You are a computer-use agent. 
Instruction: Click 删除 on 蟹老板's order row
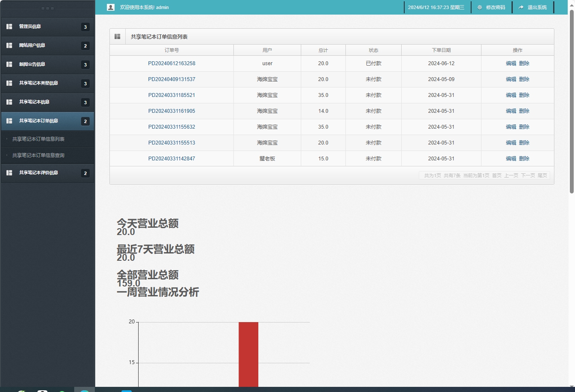pos(524,158)
